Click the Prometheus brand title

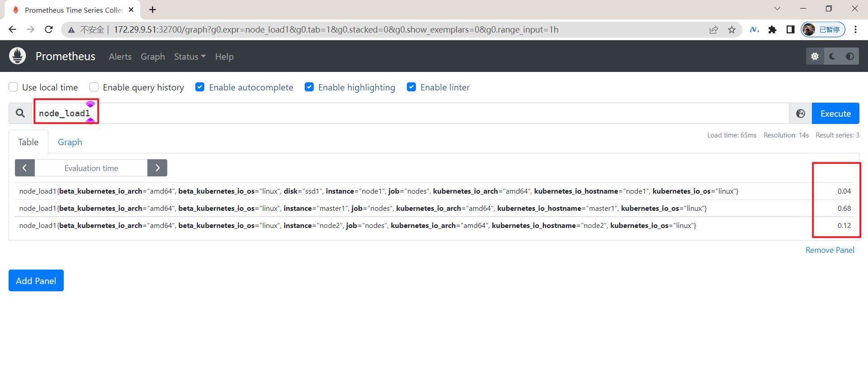(66, 56)
